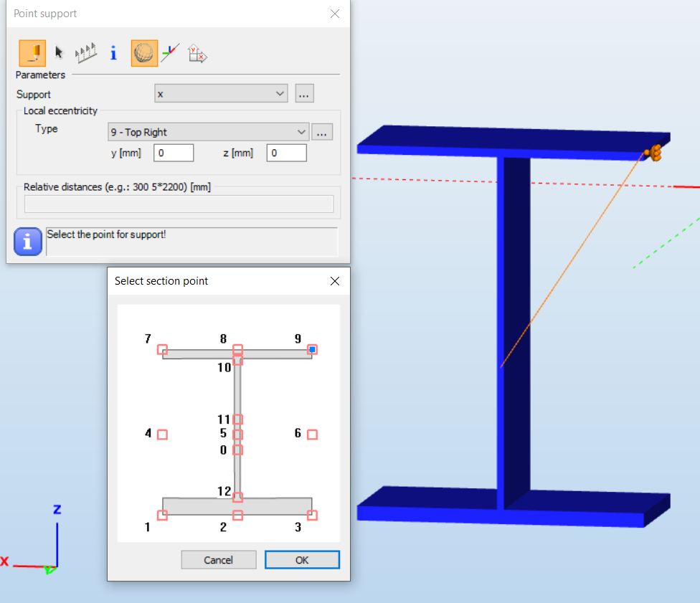
Task: Toggle the wireframe sphere icon
Action: [144, 53]
